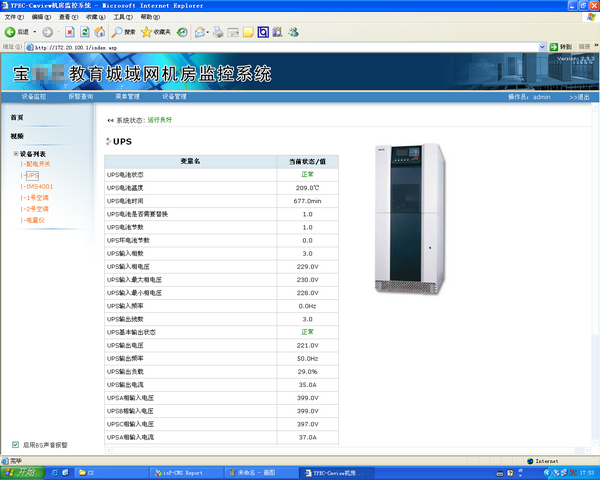Screen dimensions: 600x480
Task: Open the 收藏 menu
Action: click(x=96, y=17)
